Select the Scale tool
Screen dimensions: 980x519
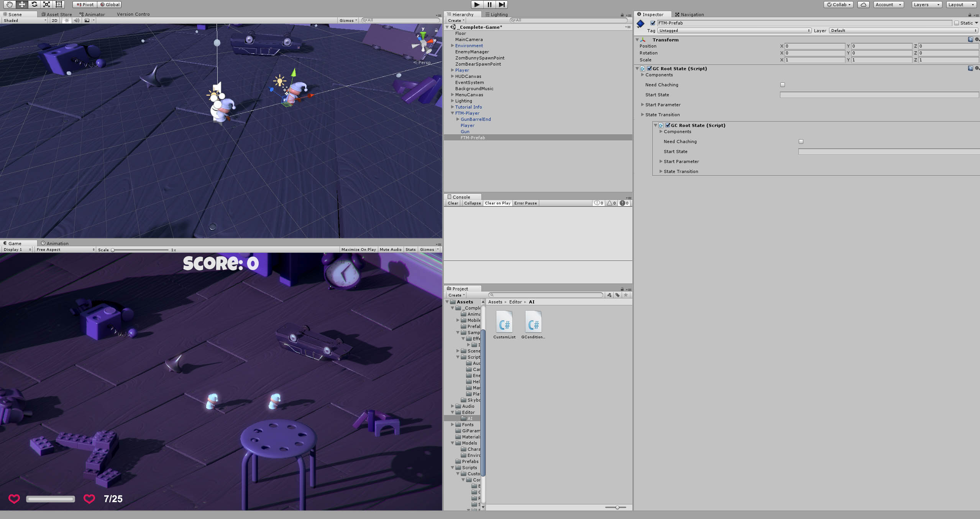click(x=46, y=4)
